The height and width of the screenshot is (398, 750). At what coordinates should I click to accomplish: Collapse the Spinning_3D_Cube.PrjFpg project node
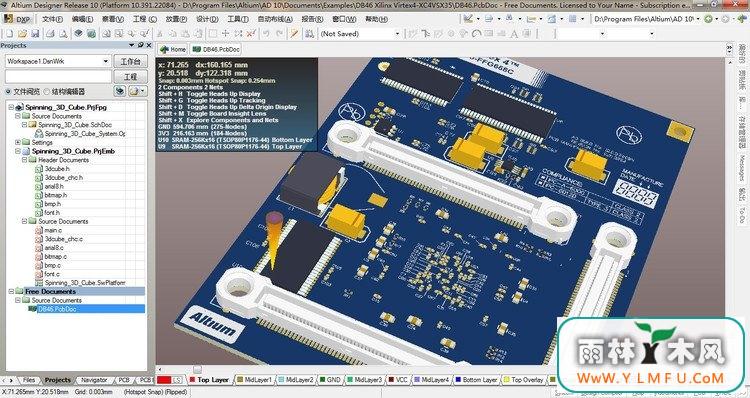tap(11, 108)
